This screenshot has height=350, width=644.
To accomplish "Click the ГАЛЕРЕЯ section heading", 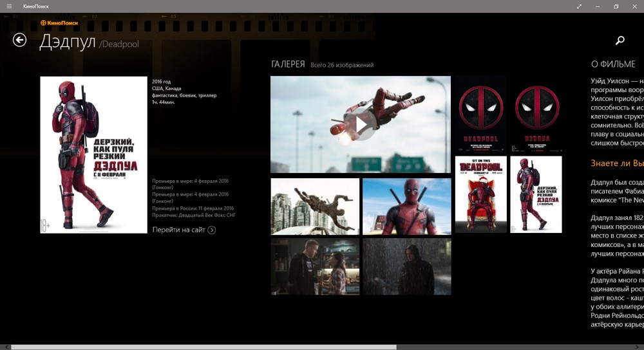I will [288, 64].
